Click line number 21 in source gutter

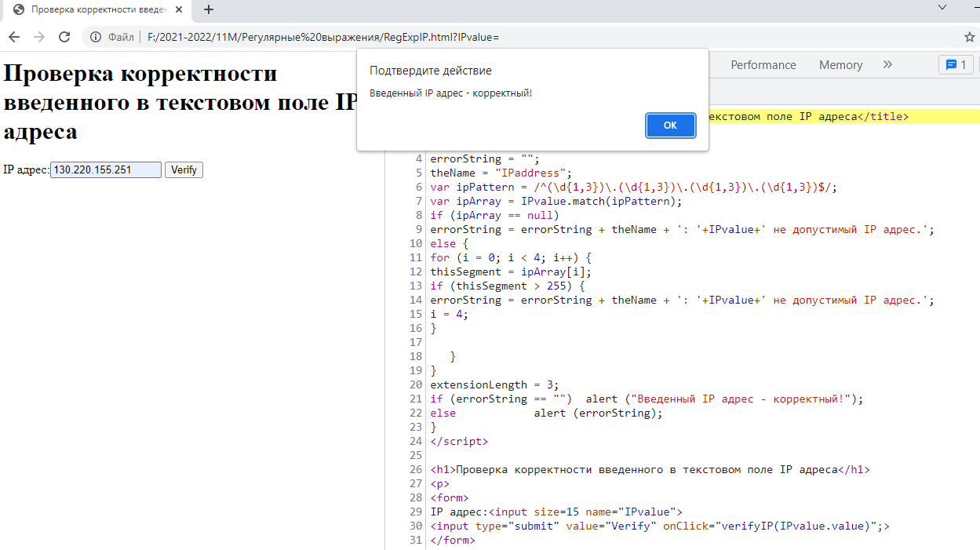[x=416, y=399]
